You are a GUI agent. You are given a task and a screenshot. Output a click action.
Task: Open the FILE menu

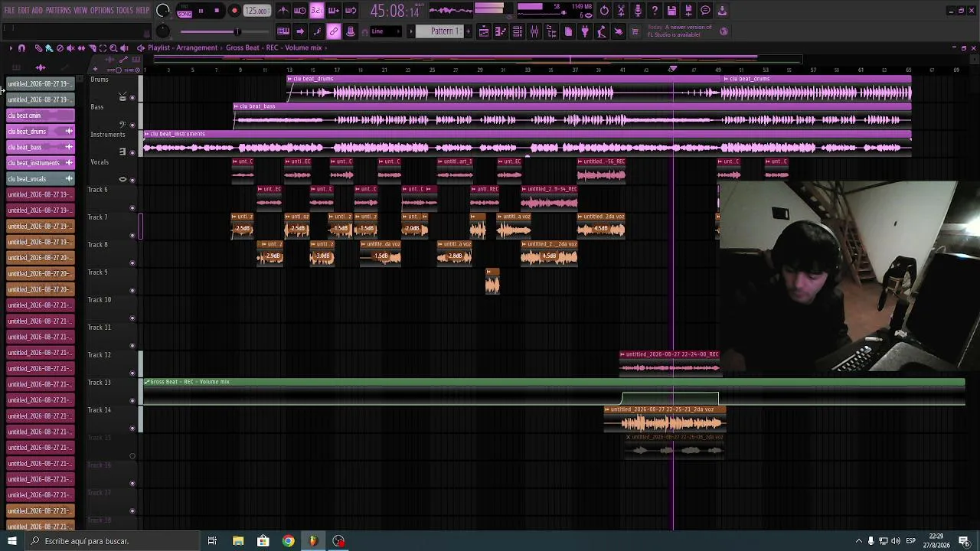tap(10, 11)
